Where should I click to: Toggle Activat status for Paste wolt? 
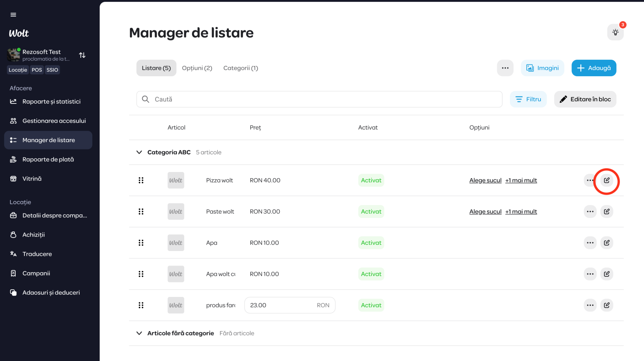(371, 212)
